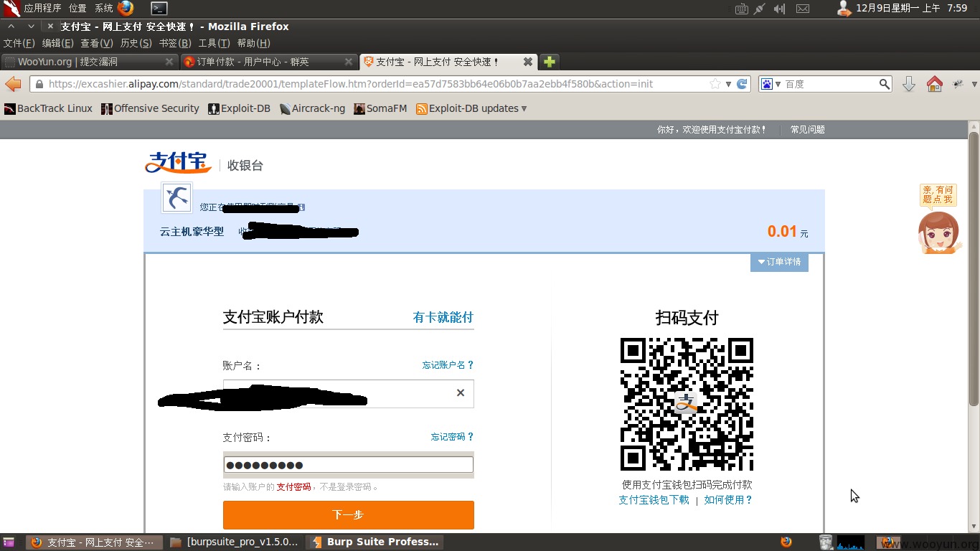Click the Alipay logo

[x=178, y=162]
